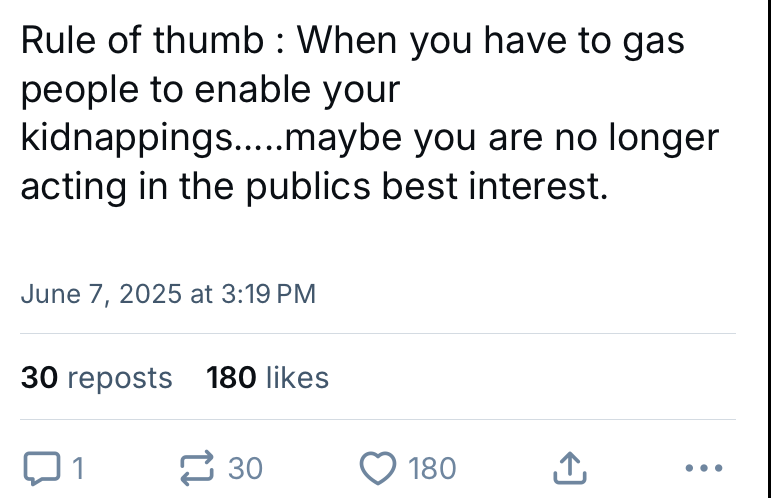The image size is (771, 498).
Task: Click the Rule of thumb opening line
Action: [353, 41]
